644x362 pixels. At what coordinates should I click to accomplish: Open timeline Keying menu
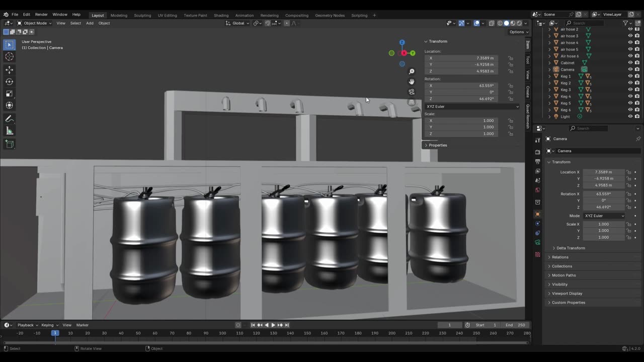[50, 325]
